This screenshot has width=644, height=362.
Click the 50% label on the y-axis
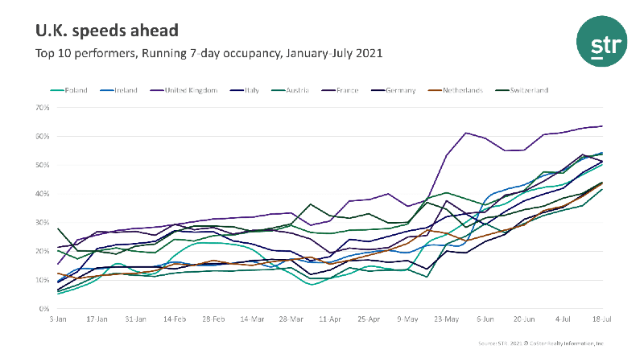(x=43, y=165)
